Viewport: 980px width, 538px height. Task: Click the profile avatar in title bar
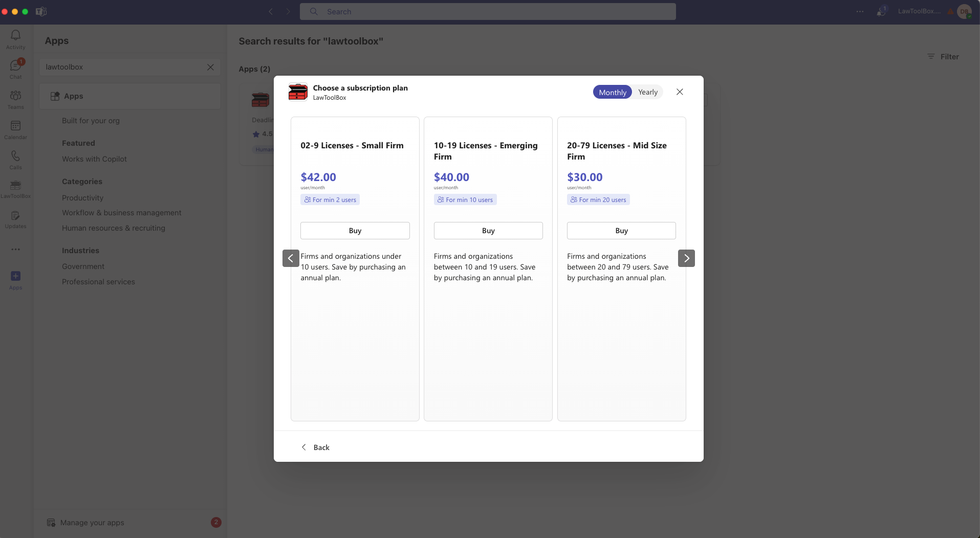click(964, 11)
